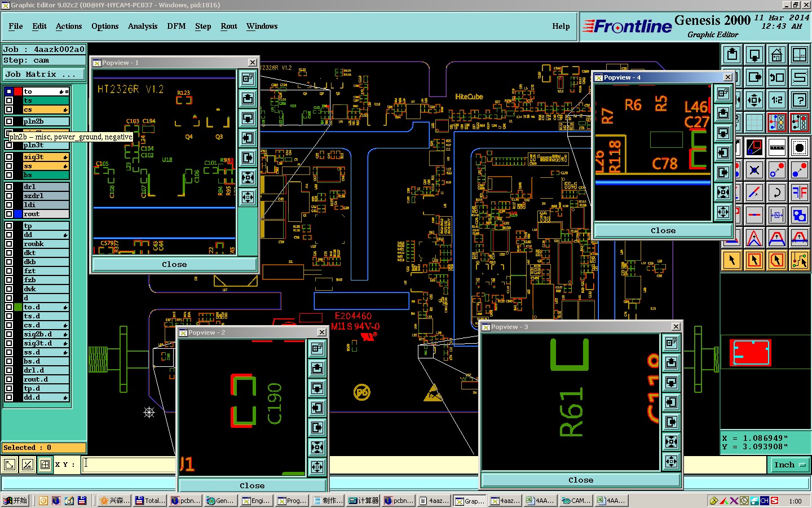The height and width of the screenshot is (508, 812).
Task: Click the zoom-area icon beside the XY field
Action: (9, 465)
